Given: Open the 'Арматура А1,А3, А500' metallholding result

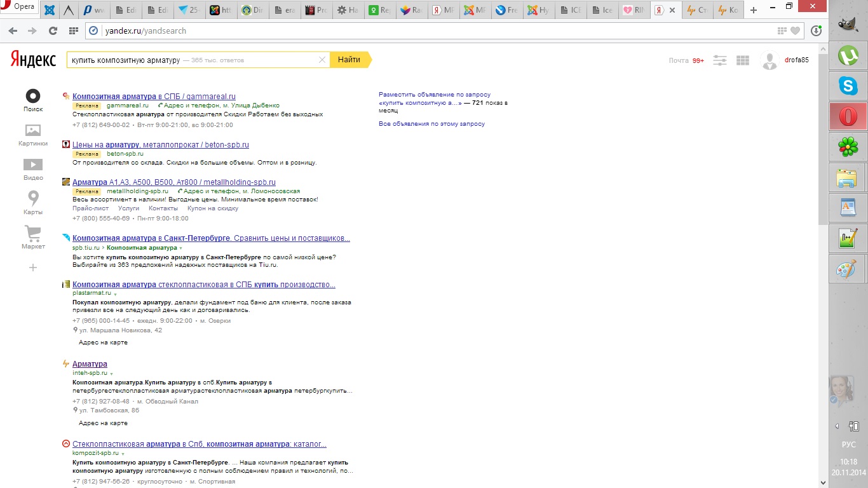Looking at the screenshot, I should (174, 182).
